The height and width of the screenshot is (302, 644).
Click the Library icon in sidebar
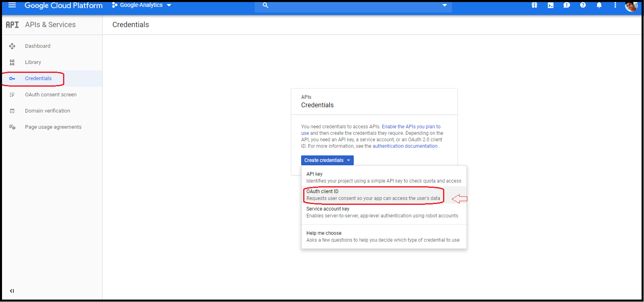click(x=12, y=62)
